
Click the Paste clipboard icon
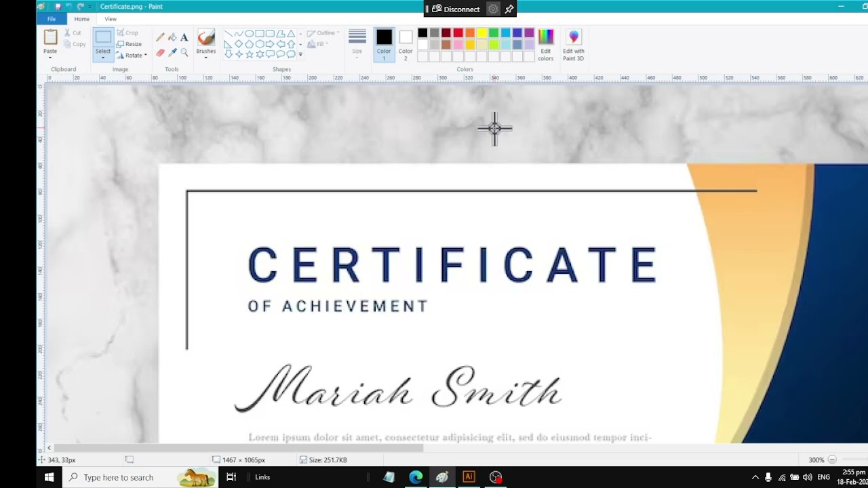50,37
